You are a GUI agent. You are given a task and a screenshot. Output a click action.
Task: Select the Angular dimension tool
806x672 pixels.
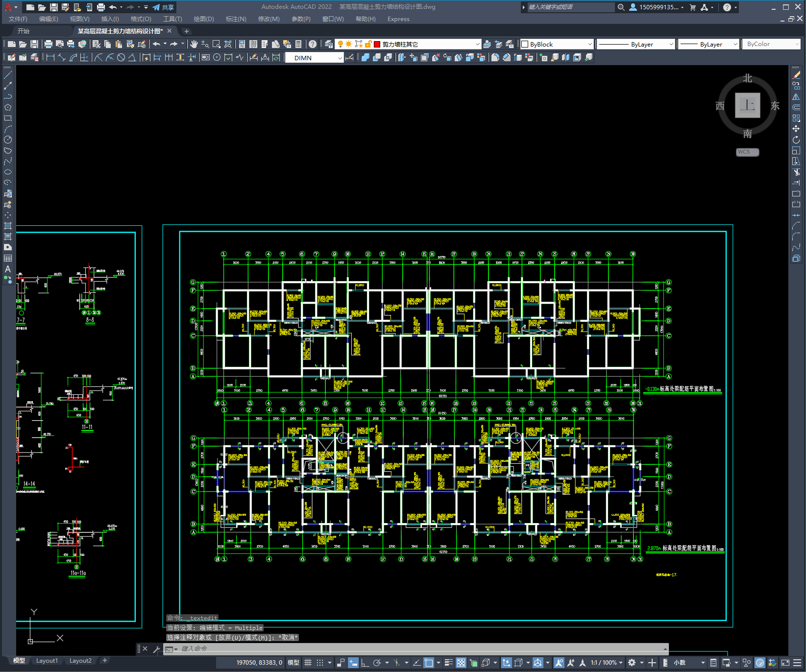[132, 58]
